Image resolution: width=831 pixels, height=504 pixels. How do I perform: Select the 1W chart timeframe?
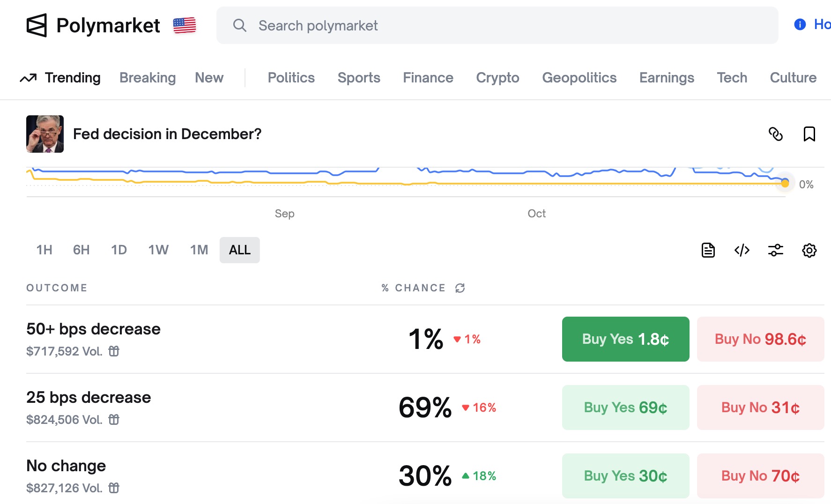(x=158, y=250)
